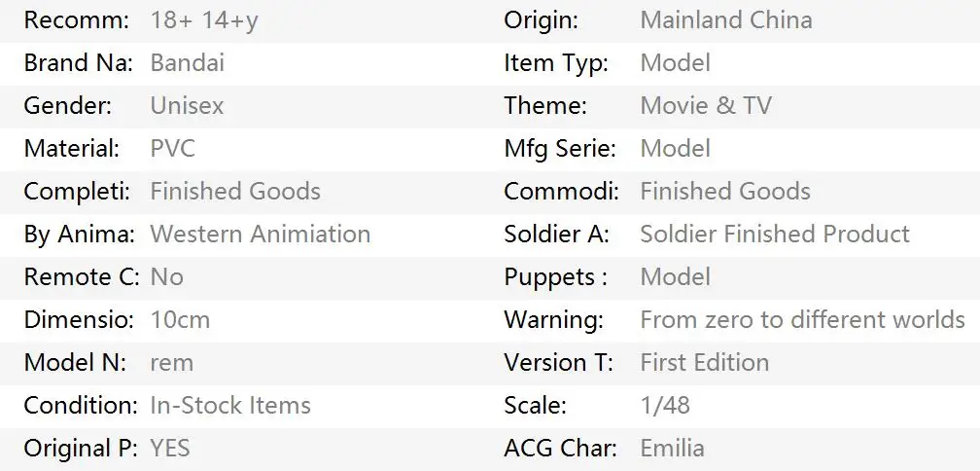This screenshot has width=980, height=471.
Task: Click the 18+ 14+y age value
Action: [x=204, y=20]
